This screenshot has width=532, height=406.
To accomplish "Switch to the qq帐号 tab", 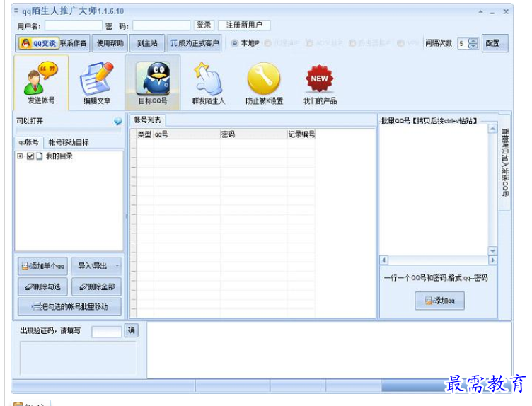I will click(28, 142).
